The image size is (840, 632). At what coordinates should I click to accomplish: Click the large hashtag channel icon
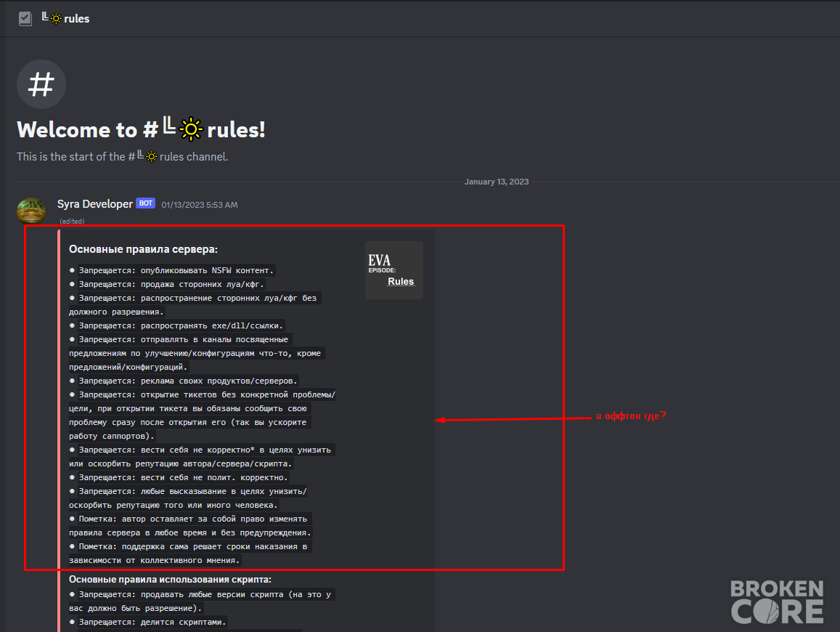41,84
